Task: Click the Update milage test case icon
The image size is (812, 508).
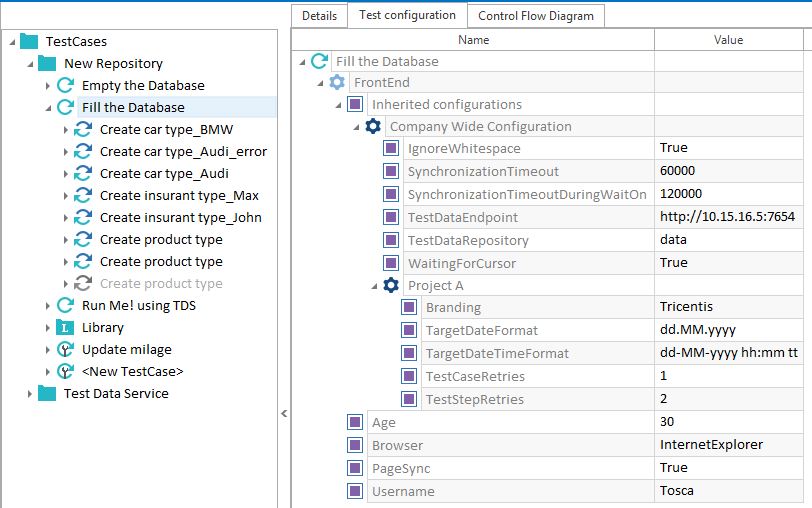Action: [65, 349]
